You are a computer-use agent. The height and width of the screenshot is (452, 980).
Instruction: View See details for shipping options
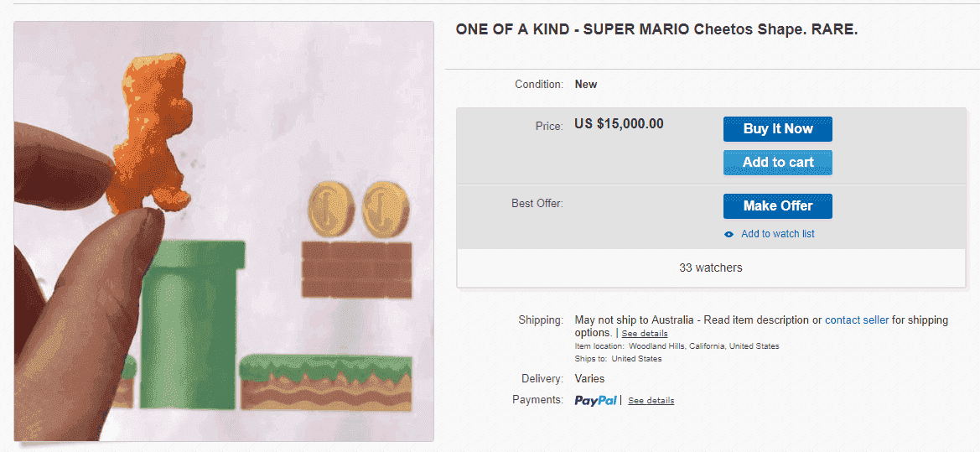point(645,333)
